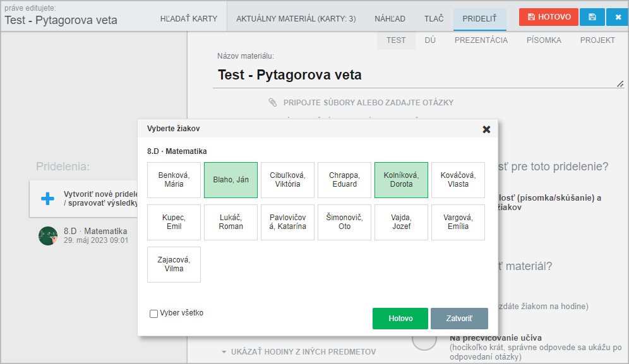Click the blue plus icon for new assignment

pyautogui.click(x=47, y=199)
